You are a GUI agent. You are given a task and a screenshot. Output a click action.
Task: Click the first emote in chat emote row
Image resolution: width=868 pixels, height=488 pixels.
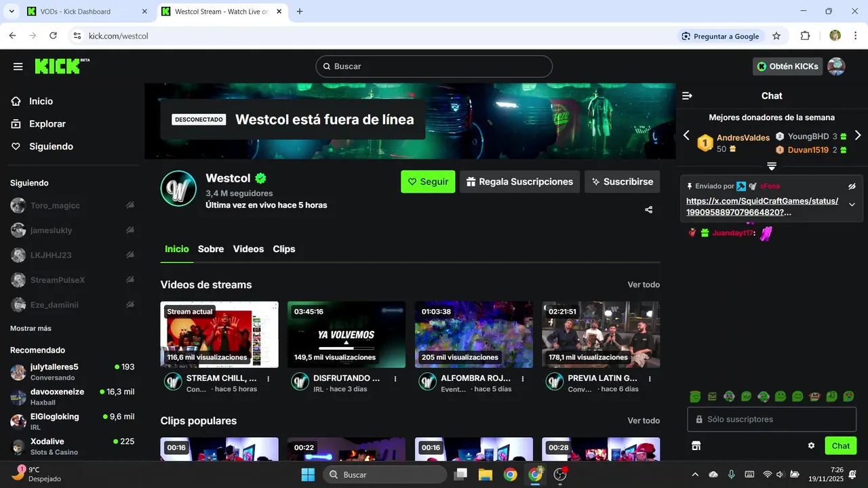(695, 396)
